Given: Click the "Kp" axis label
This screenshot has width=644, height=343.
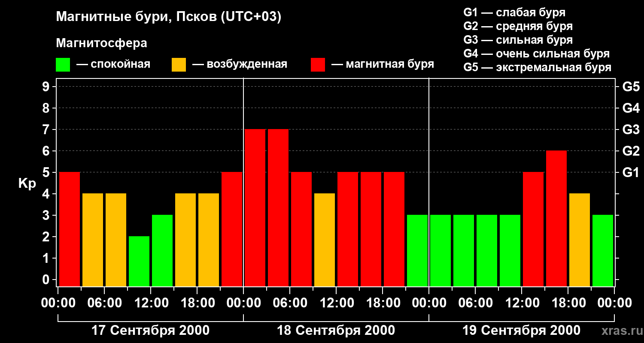Looking at the screenshot, I should (x=27, y=183).
